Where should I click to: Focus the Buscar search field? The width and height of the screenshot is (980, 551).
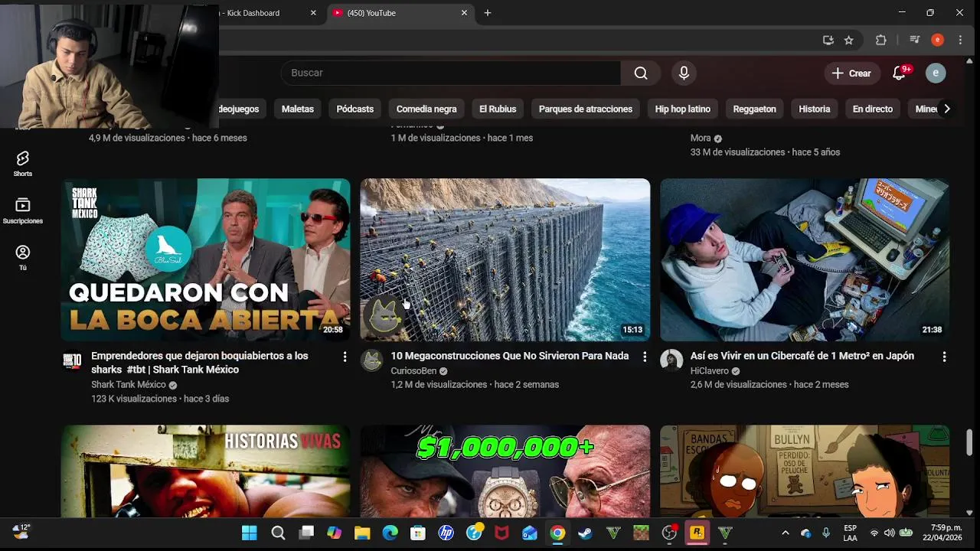tap(451, 73)
